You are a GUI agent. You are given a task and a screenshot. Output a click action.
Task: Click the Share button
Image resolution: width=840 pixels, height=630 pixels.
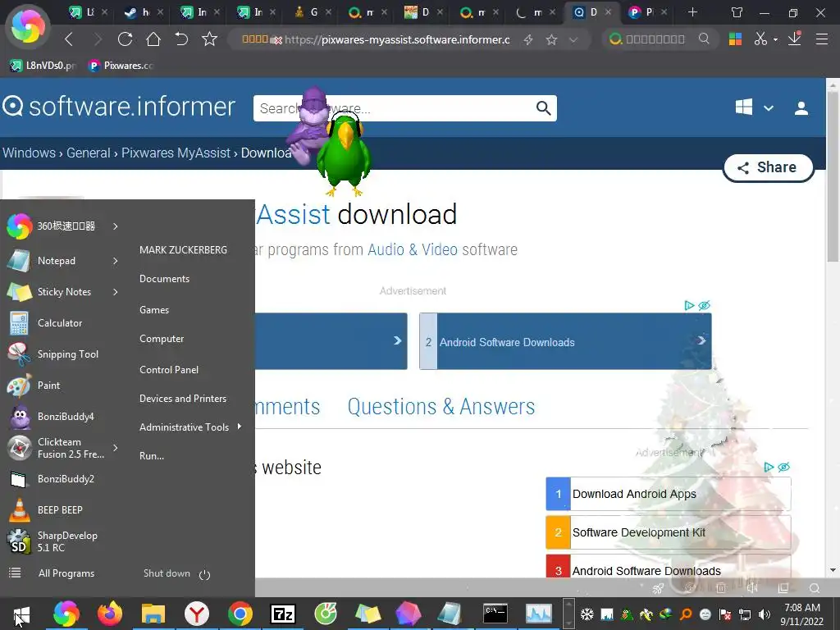768,167
